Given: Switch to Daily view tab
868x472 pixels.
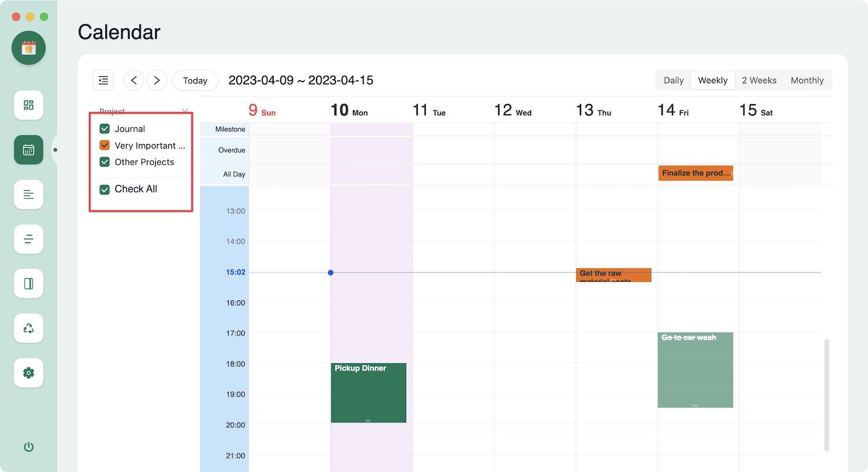Looking at the screenshot, I should [673, 80].
